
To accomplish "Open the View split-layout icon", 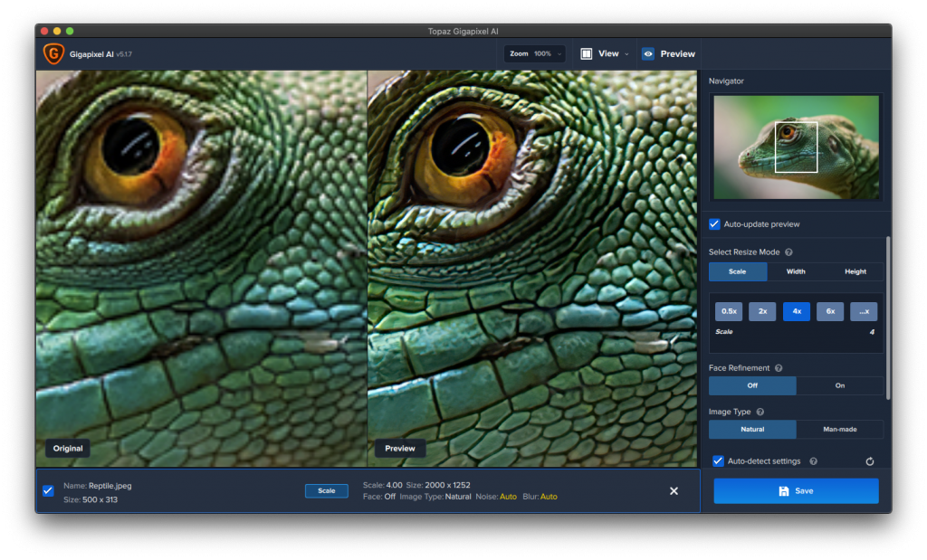I will (x=586, y=53).
